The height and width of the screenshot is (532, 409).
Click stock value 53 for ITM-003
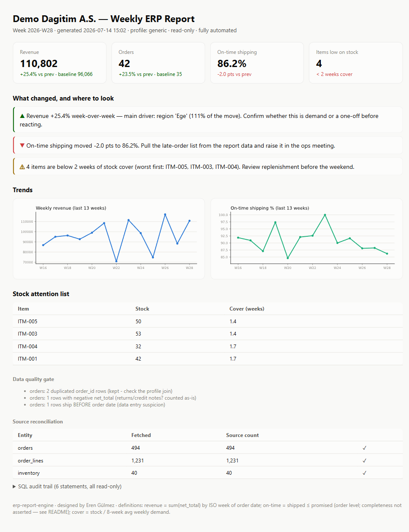pos(138,334)
